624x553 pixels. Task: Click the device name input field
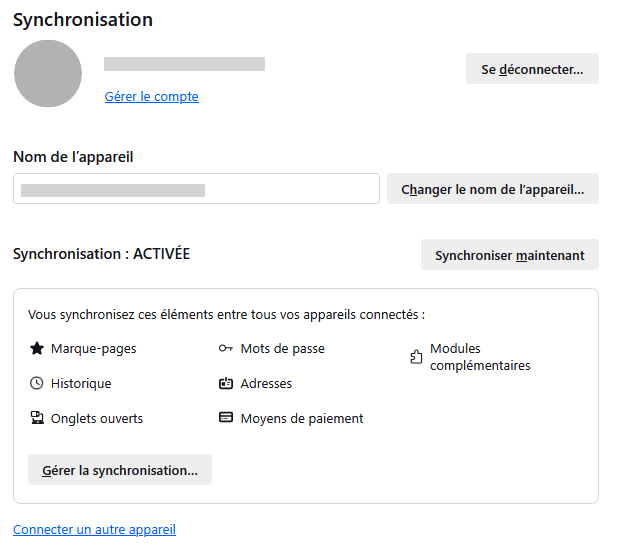196,189
